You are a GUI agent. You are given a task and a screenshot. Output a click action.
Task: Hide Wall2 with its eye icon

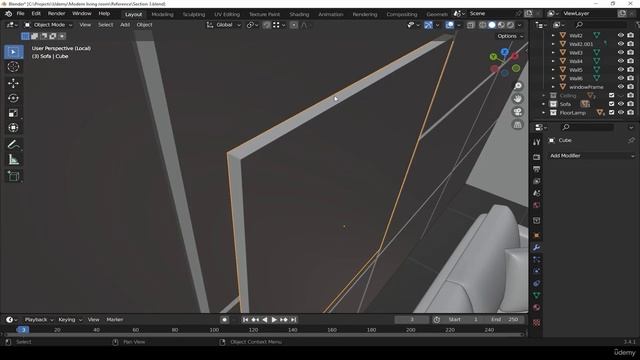tap(621, 36)
